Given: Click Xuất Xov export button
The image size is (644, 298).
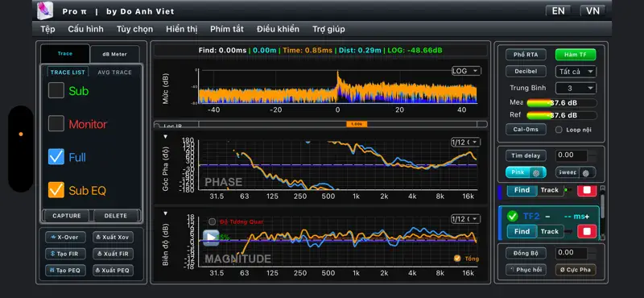Looking at the screenshot, I should click(113, 237).
